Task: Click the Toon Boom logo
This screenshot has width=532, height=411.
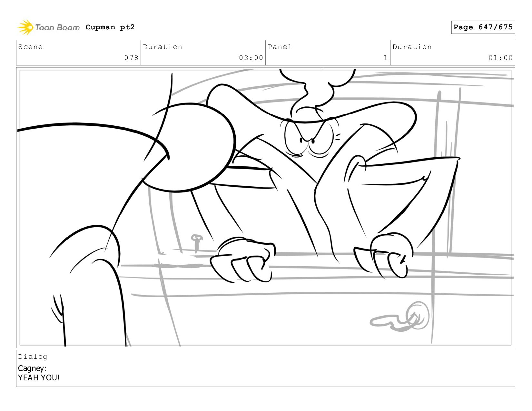Action: [48, 27]
